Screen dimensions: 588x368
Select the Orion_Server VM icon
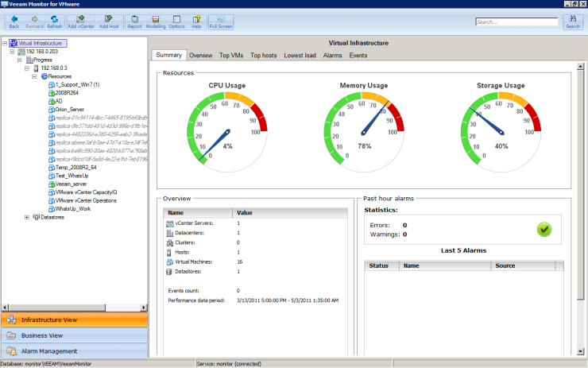tap(52, 110)
